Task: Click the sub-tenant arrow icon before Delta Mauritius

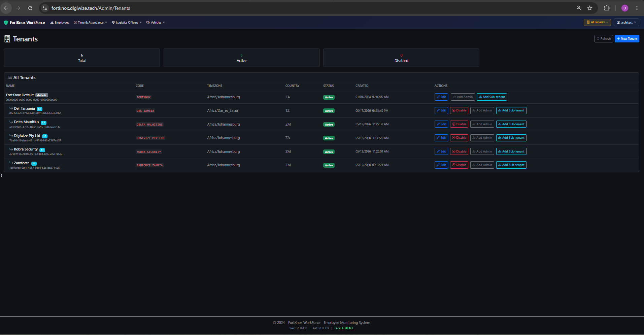Action: 11,122
